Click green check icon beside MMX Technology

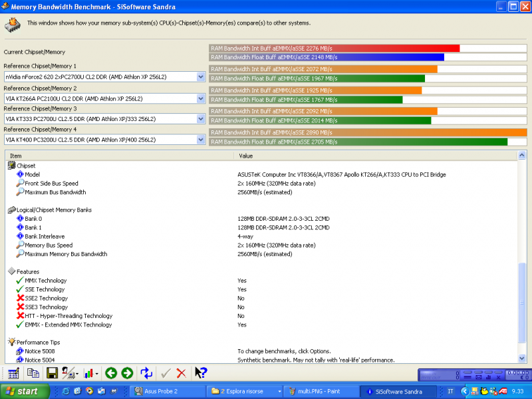click(x=20, y=280)
